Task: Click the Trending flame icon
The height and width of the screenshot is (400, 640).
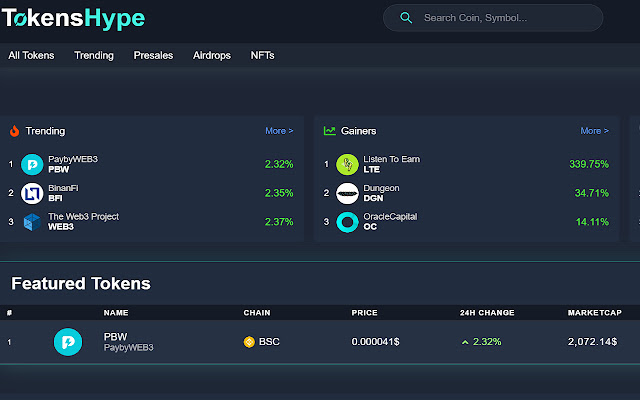Action: 15,131
